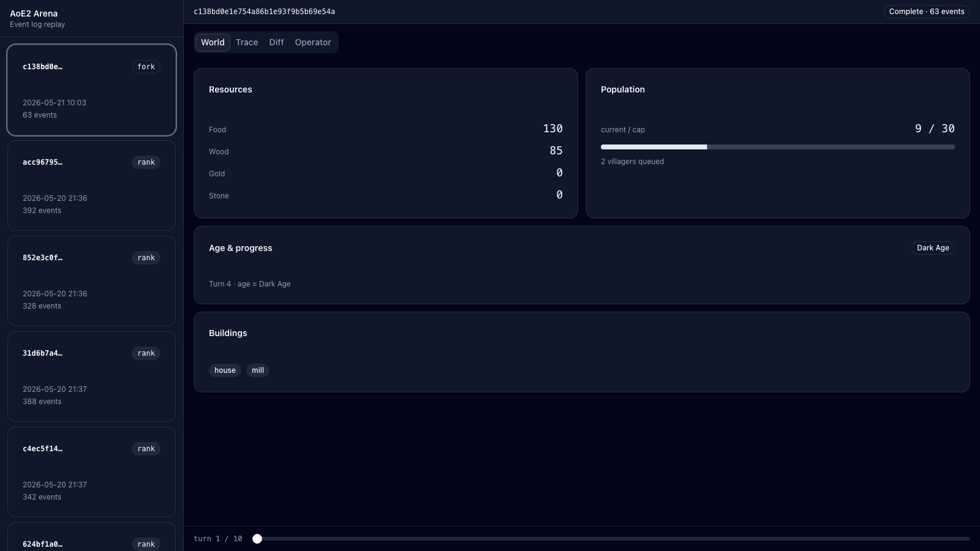Click the Population panel heading
Image resolution: width=980 pixels, height=551 pixels.
click(623, 89)
